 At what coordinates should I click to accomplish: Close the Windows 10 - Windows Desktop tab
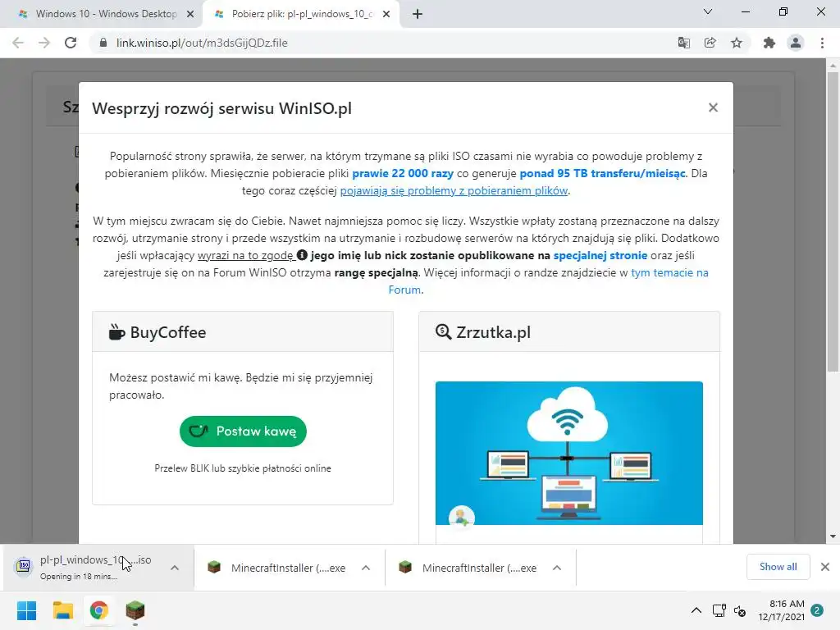pos(190,15)
